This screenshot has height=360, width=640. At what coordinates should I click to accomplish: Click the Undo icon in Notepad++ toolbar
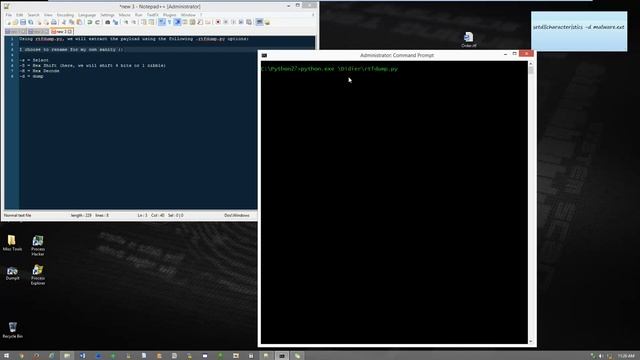coord(89,22)
